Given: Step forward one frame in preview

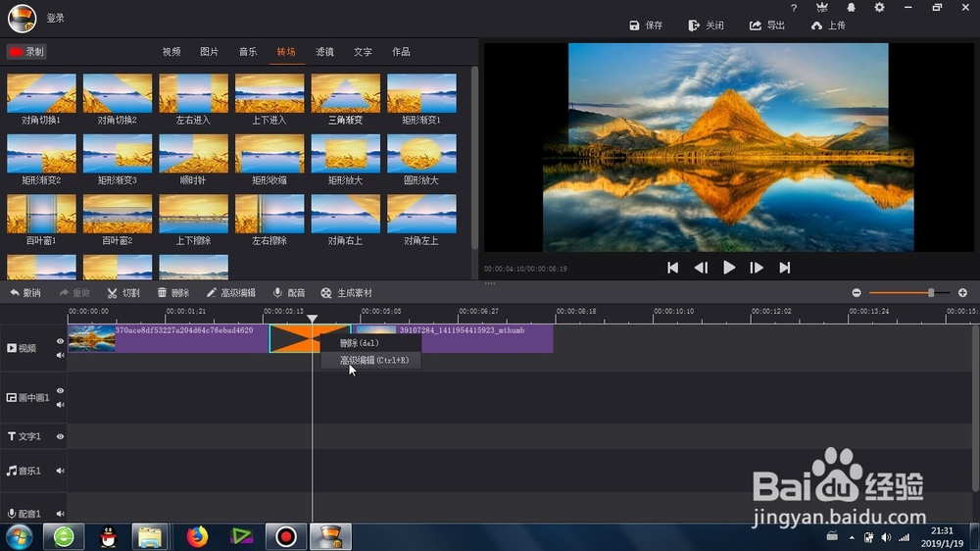Looking at the screenshot, I should pos(757,268).
